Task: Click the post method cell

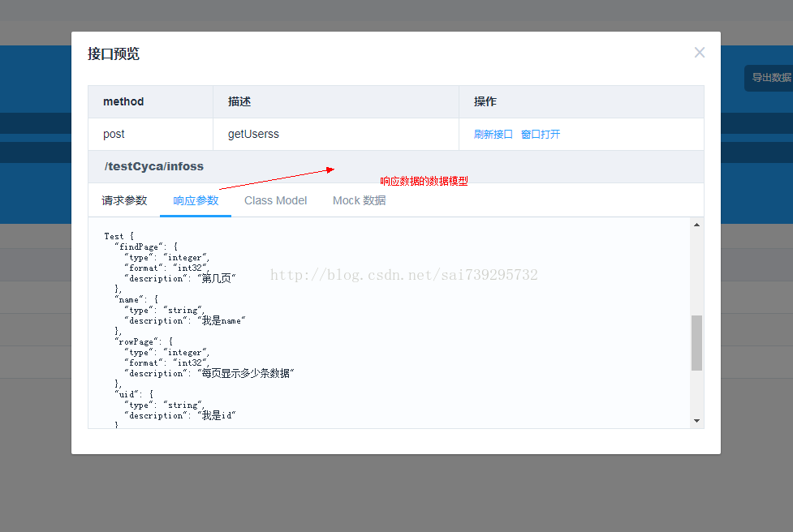Action: pos(151,135)
